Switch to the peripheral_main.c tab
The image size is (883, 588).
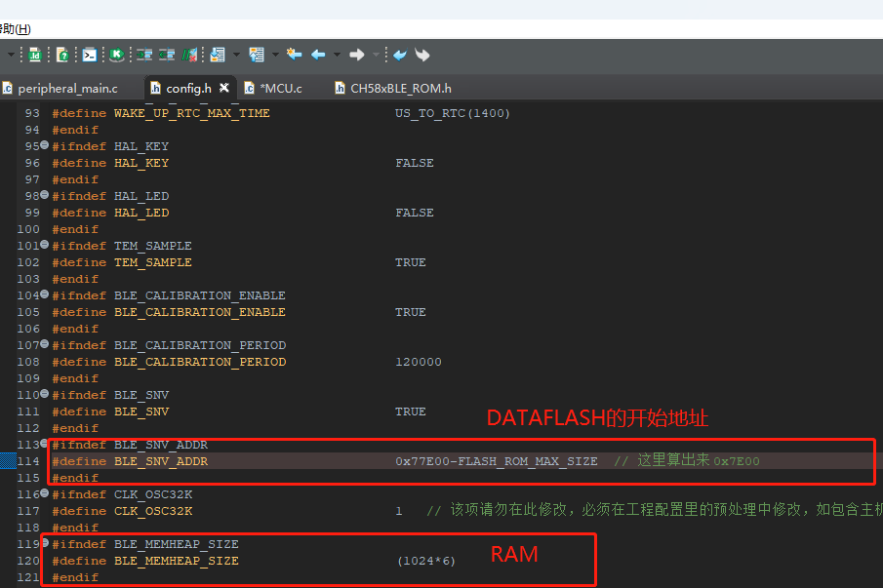point(66,88)
